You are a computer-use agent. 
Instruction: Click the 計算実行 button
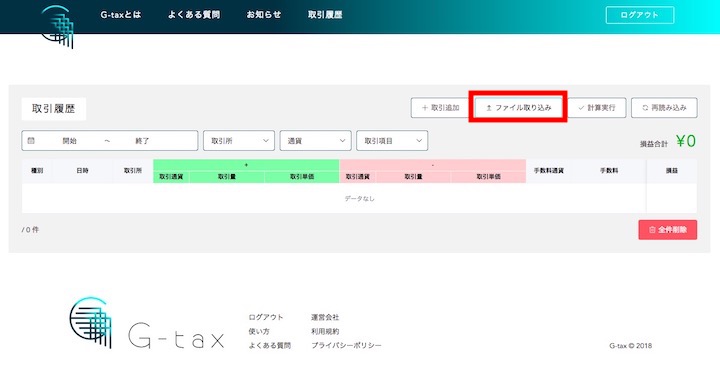[x=596, y=108]
